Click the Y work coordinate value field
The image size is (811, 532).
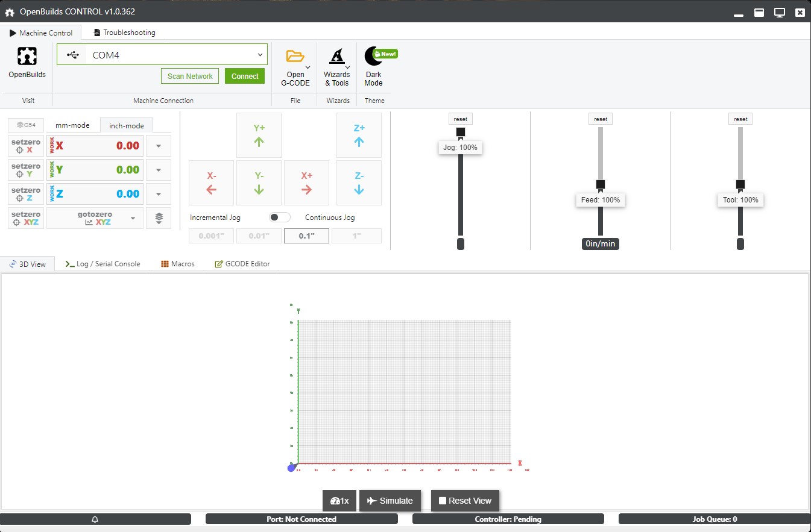tap(95, 170)
